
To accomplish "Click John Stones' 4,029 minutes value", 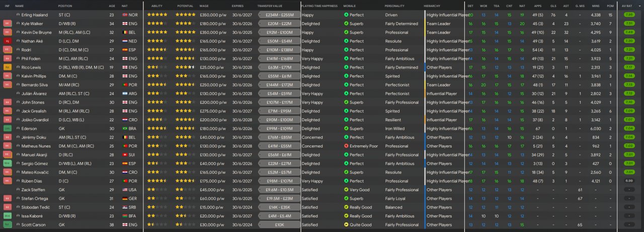I will click(x=597, y=103).
